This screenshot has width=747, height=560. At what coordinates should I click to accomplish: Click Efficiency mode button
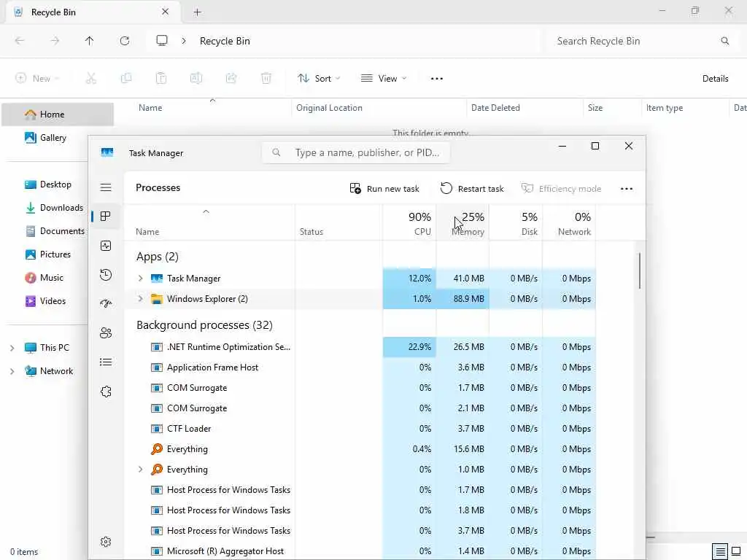coord(561,189)
